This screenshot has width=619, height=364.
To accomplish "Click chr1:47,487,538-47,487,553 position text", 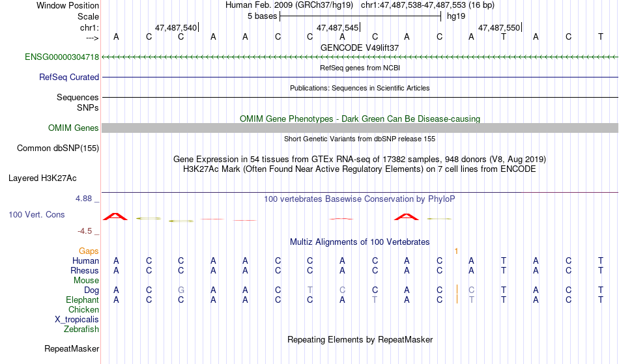I will 427,5.
